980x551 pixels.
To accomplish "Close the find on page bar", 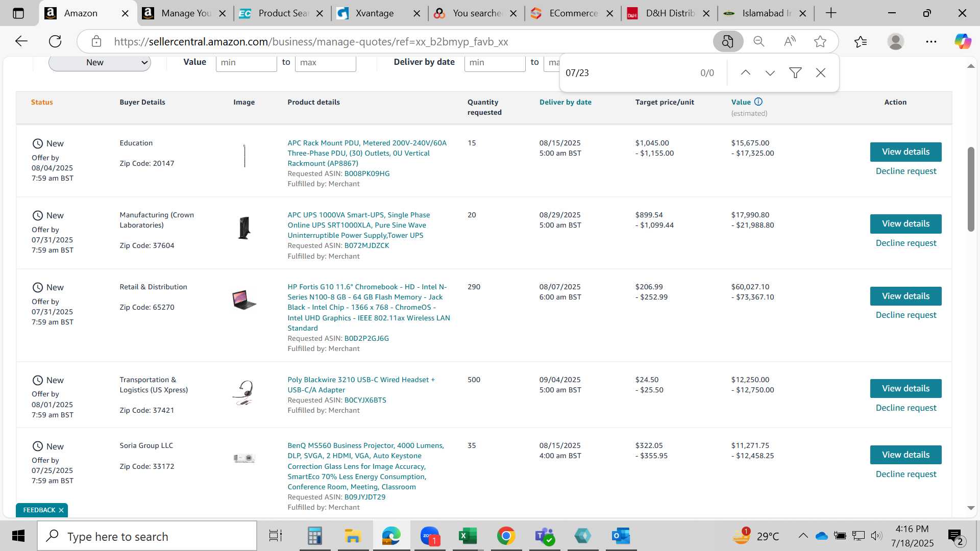I will click(x=821, y=73).
